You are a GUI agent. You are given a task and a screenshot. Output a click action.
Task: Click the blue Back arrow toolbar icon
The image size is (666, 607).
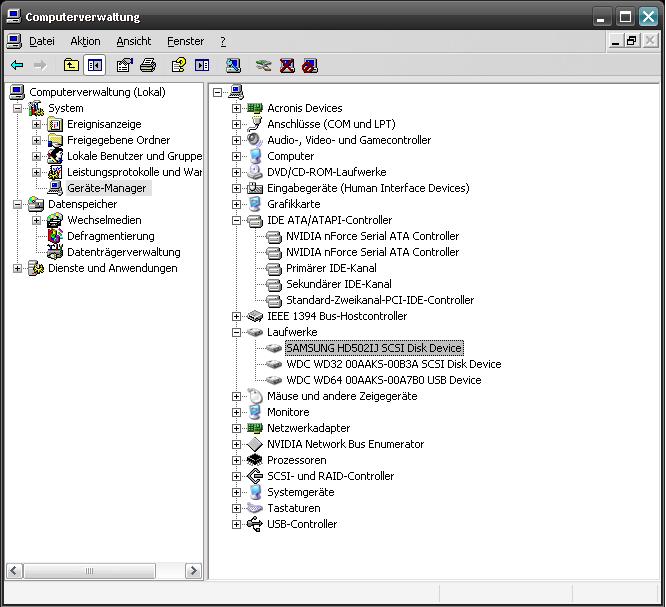(x=17, y=65)
